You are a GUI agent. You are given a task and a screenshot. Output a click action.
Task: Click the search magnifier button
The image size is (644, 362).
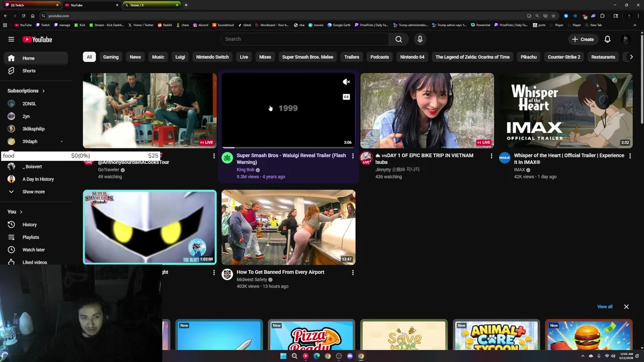398,39
